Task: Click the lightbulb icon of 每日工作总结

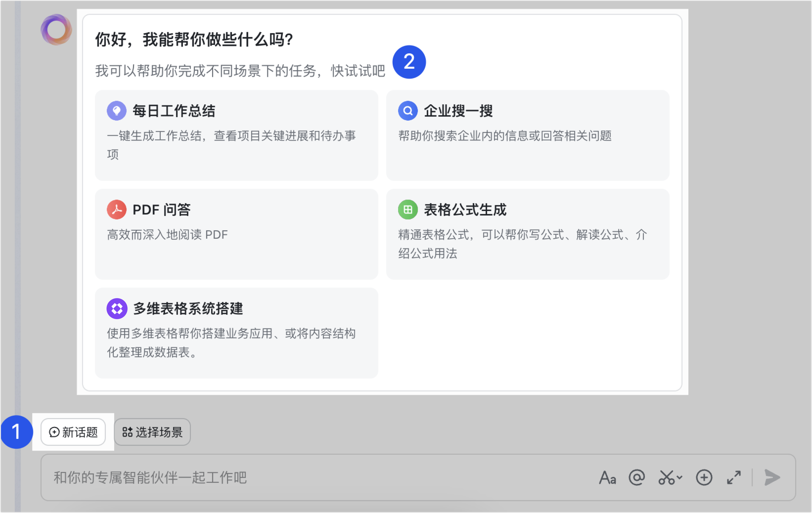Action: [117, 111]
